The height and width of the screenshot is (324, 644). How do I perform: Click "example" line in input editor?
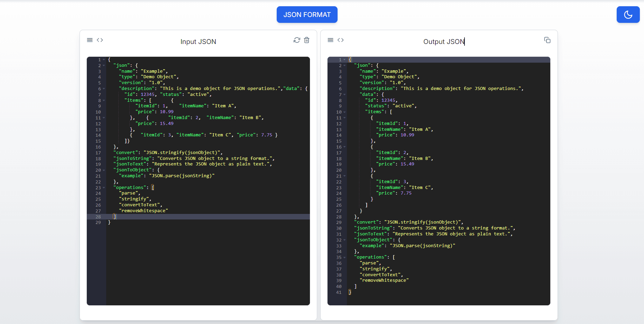point(167,176)
